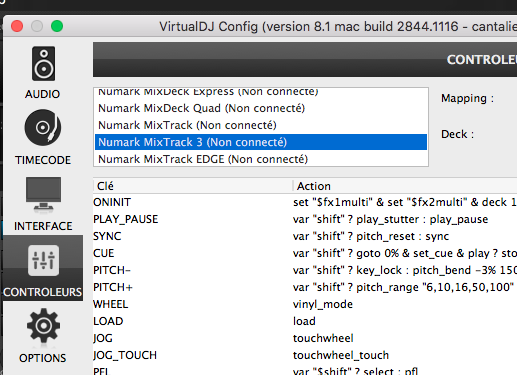Select partially visible Numark MixDeck Express entry

click(261, 92)
